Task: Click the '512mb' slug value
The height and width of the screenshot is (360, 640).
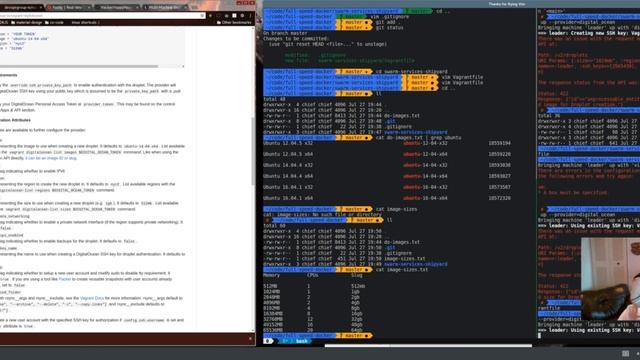Action: (x=358, y=286)
